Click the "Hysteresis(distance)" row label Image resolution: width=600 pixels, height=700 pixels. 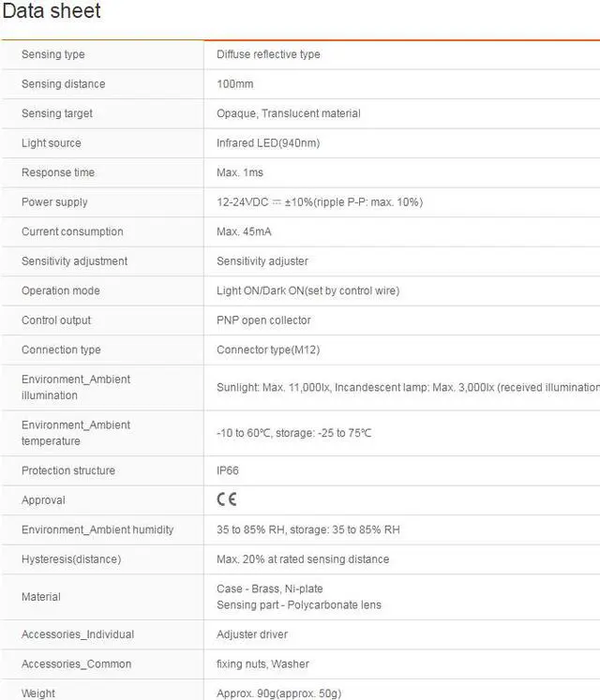pyautogui.click(x=71, y=559)
